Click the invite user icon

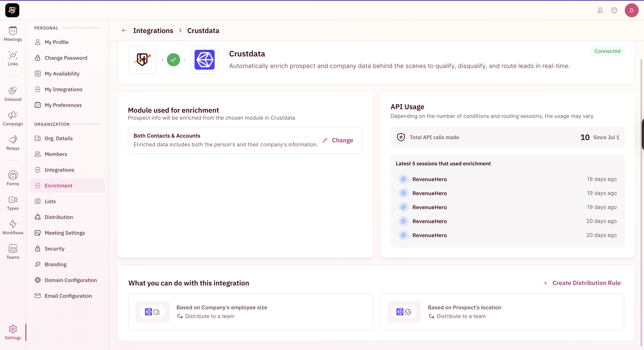click(x=600, y=10)
